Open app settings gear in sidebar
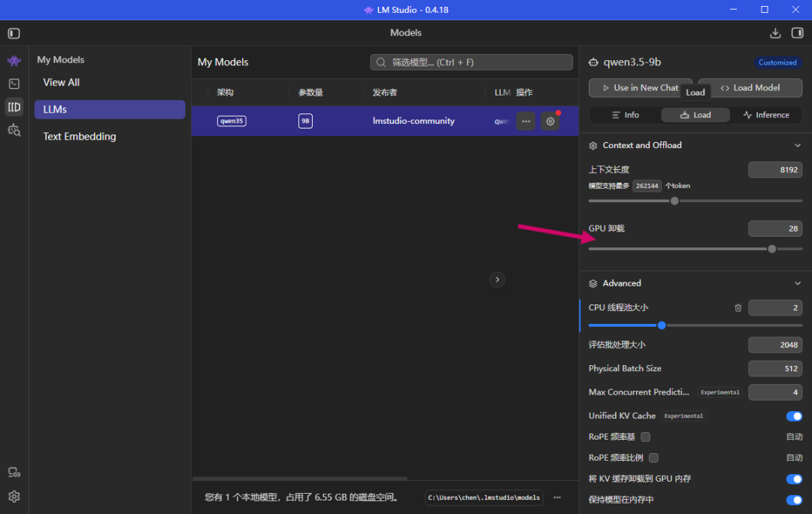The image size is (812, 514). point(14,497)
